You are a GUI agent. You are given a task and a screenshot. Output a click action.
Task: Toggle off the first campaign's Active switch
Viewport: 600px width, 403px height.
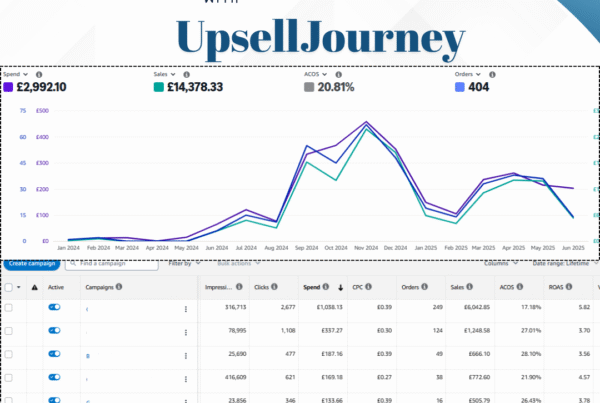(54, 307)
